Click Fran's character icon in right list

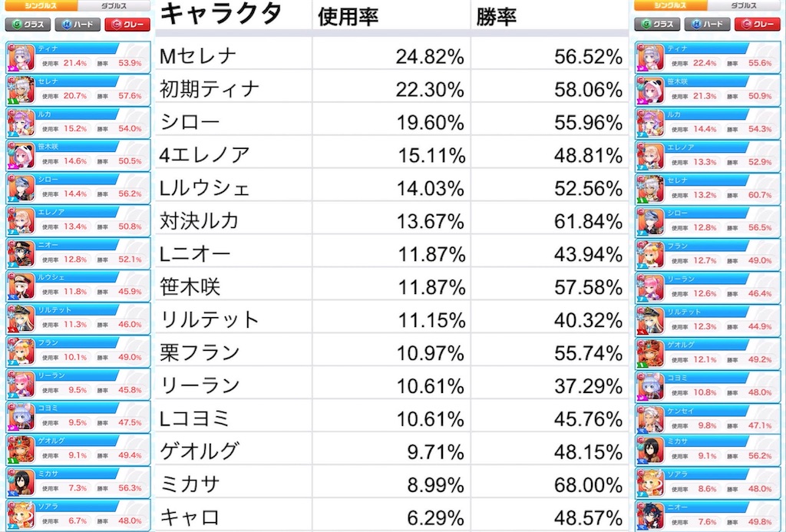coord(649,253)
